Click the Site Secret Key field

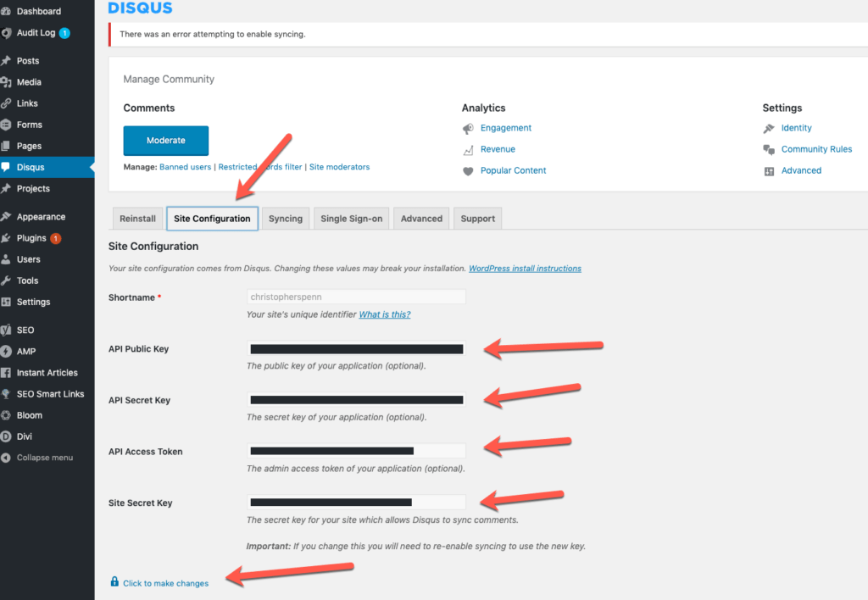pyautogui.click(x=356, y=503)
